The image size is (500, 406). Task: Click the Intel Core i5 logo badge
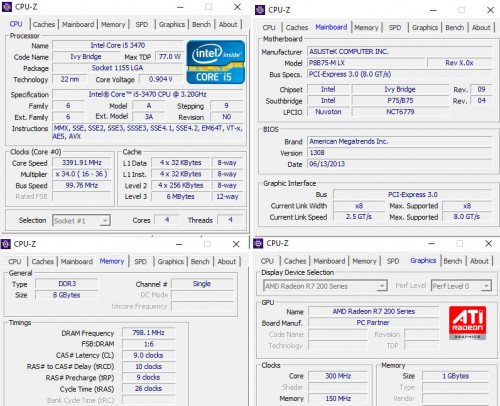tap(216, 62)
